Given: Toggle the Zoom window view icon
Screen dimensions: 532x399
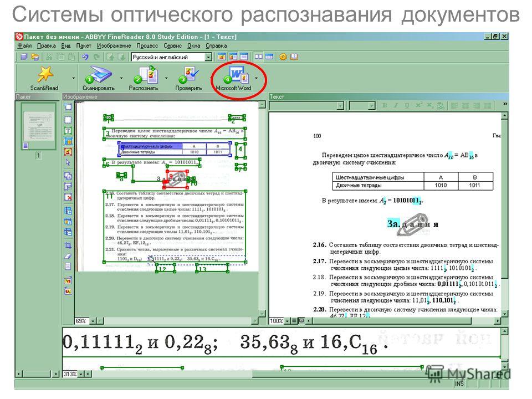Looking at the screenshot, I should pos(244,57).
